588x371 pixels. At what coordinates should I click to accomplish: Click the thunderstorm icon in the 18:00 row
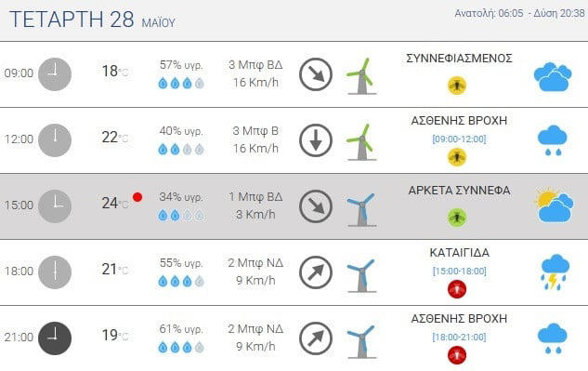pos(555,272)
